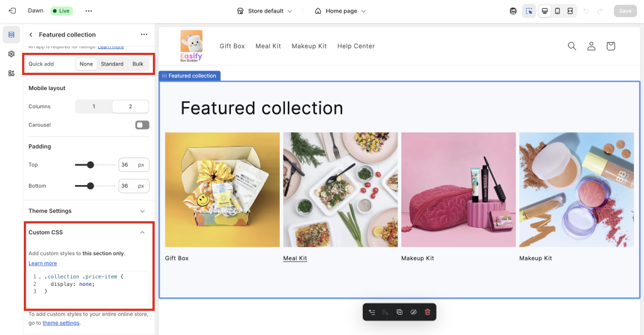Click inside the Custom CSS code editor
This screenshot has height=335, width=644.
coord(89,288)
